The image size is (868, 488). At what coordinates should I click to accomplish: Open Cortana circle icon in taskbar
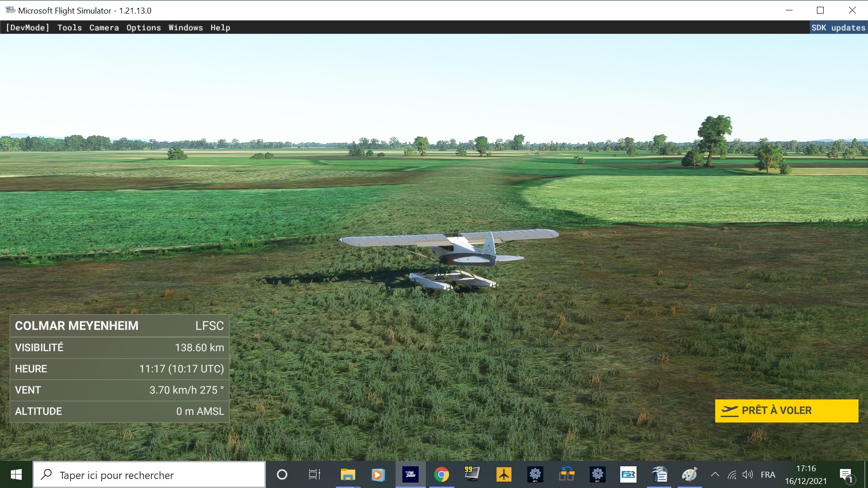point(282,474)
